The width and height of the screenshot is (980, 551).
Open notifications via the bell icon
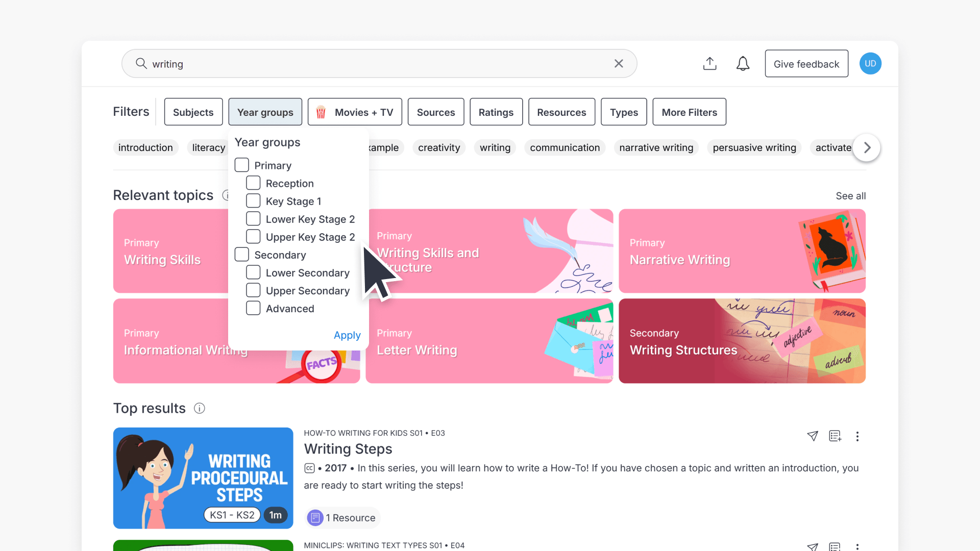[x=743, y=63]
